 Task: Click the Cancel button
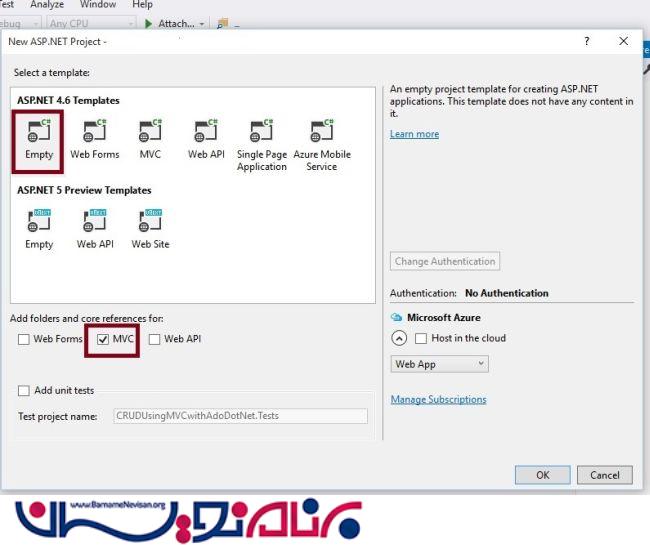(605, 475)
